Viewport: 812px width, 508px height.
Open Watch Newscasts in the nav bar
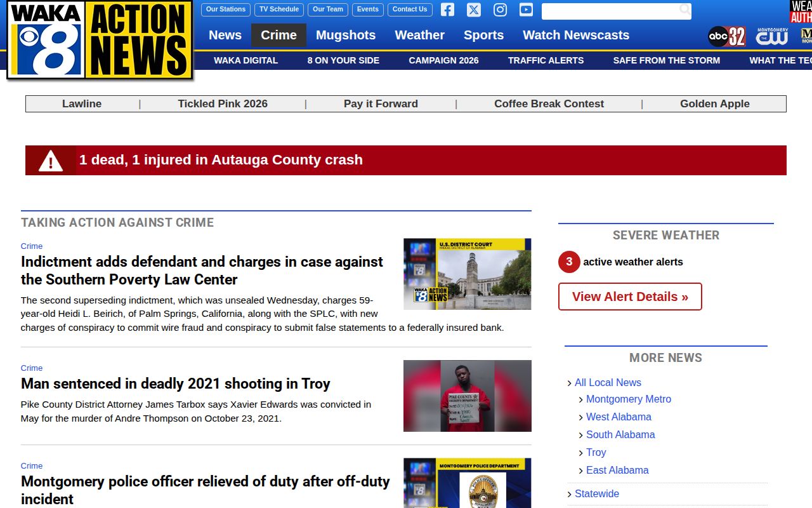(576, 35)
